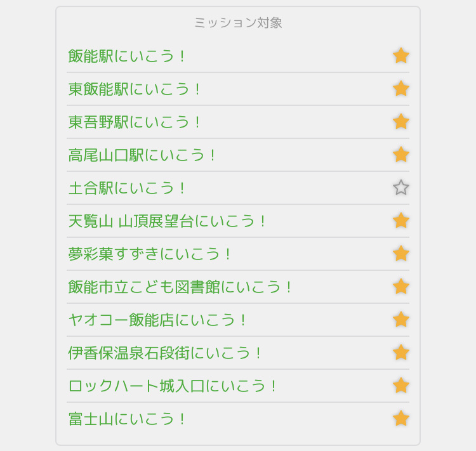Select the star next to 東吾野駅にいこう！
Viewport: 476px width, 451px height.
[x=401, y=122]
